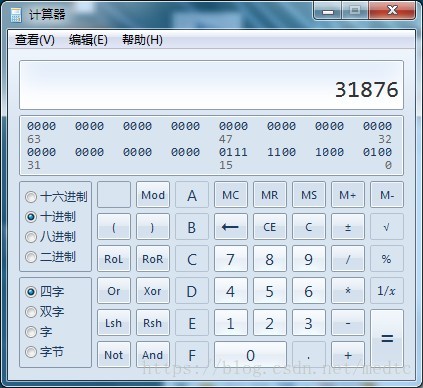Viewport: 423px width, 388px height.
Task: Click the division slash key
Action: click(348, 259)
